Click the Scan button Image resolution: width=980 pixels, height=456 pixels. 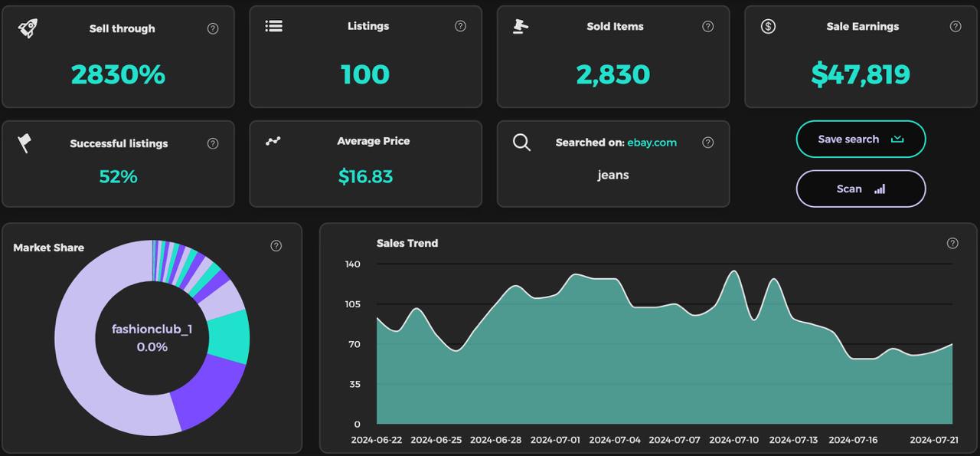(861, 189)
